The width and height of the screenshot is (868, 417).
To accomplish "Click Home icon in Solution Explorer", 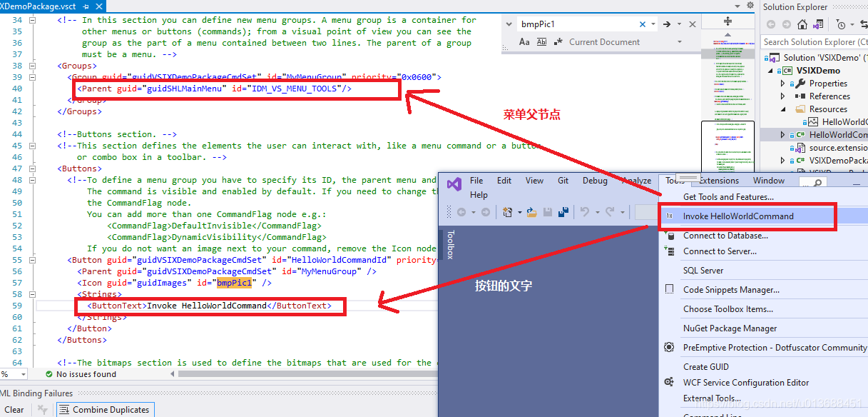I will point(802,25).
